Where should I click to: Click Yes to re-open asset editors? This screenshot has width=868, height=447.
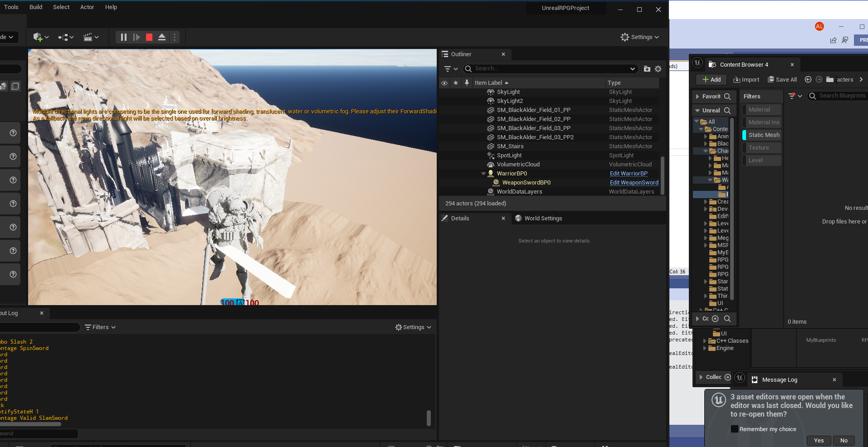click(819, 441)
